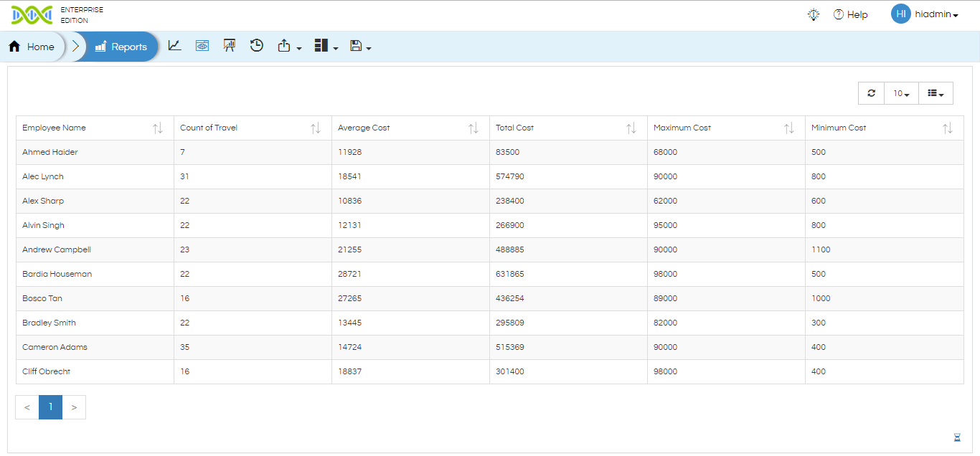
Task: Go to next page of table
Action: coord(74,407)
